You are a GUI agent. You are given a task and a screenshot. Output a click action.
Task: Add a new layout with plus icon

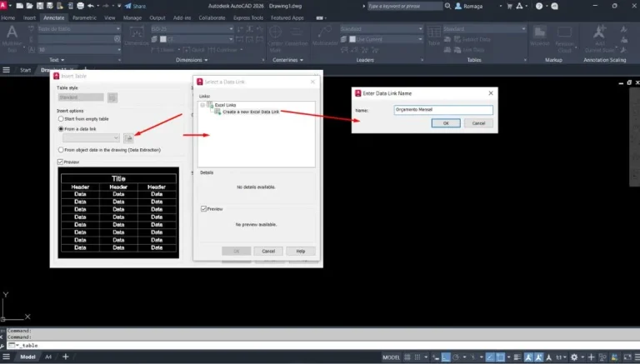pyautogui.click(x=65, y=357)
